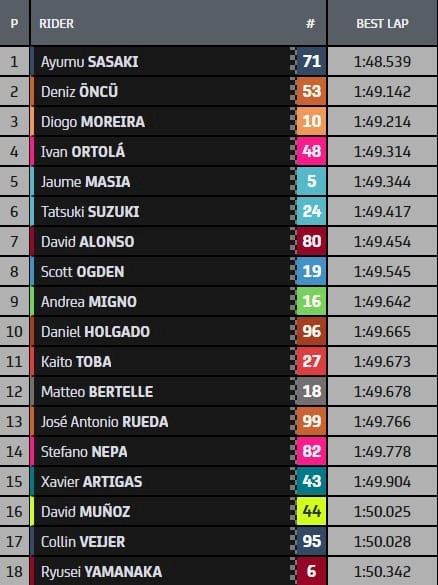This screenshot has width=438, height=585.
Task: Select the teal number 43 badge
Action: (311, 481)
